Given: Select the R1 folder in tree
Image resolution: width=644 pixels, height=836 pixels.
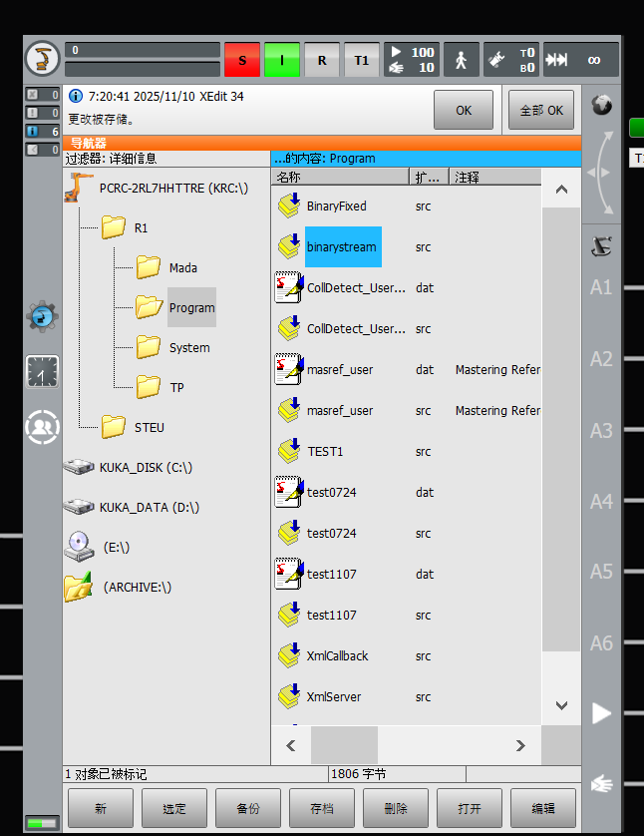Looking at the screenshot, I should [141, 228].
